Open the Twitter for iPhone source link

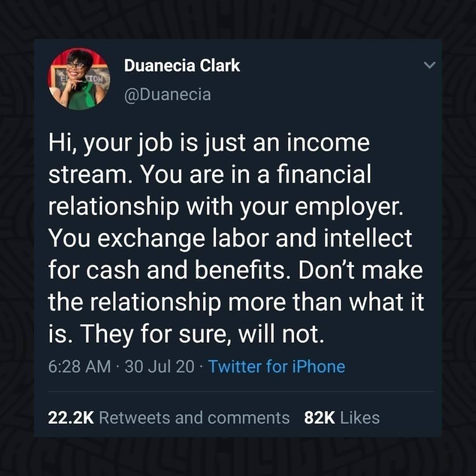(276, 367)
